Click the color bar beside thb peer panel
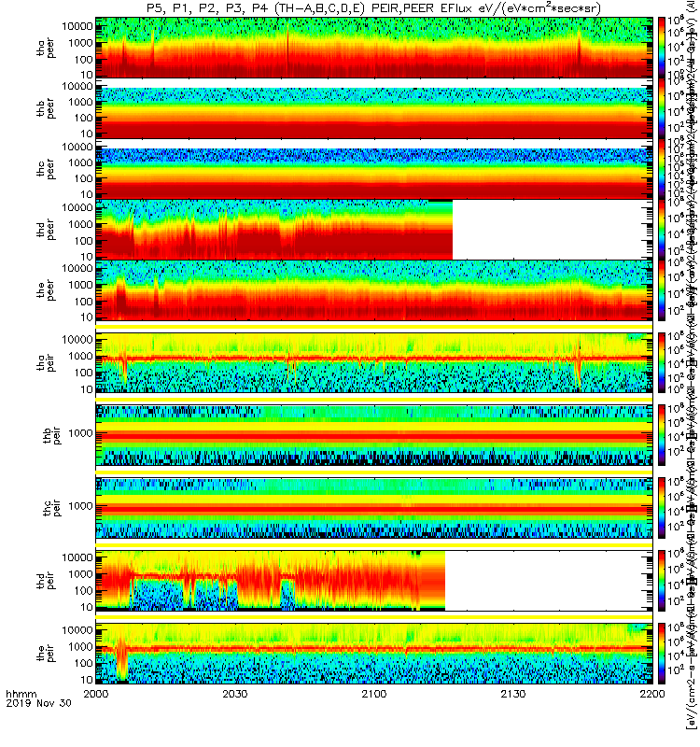700x747 pixels. pos(662,107)
